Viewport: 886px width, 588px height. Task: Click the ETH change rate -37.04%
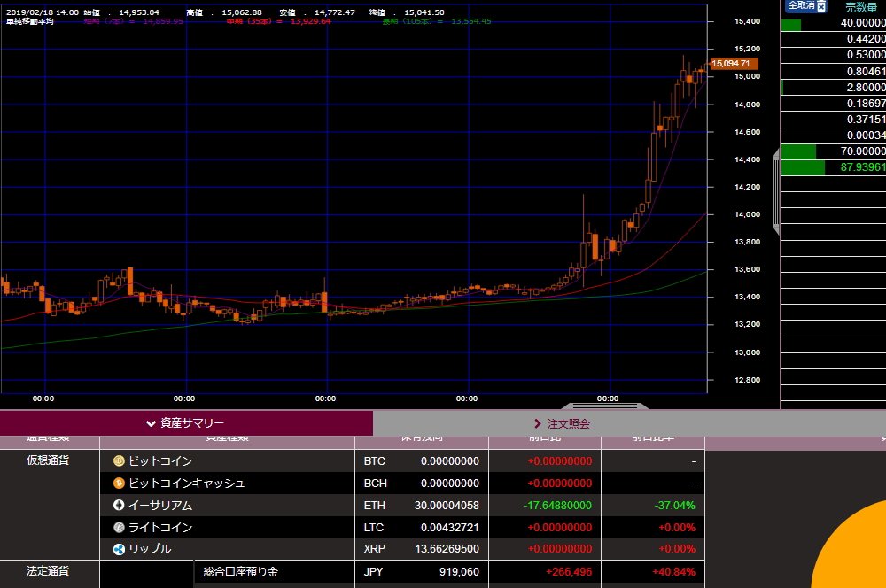click(674, 505)
